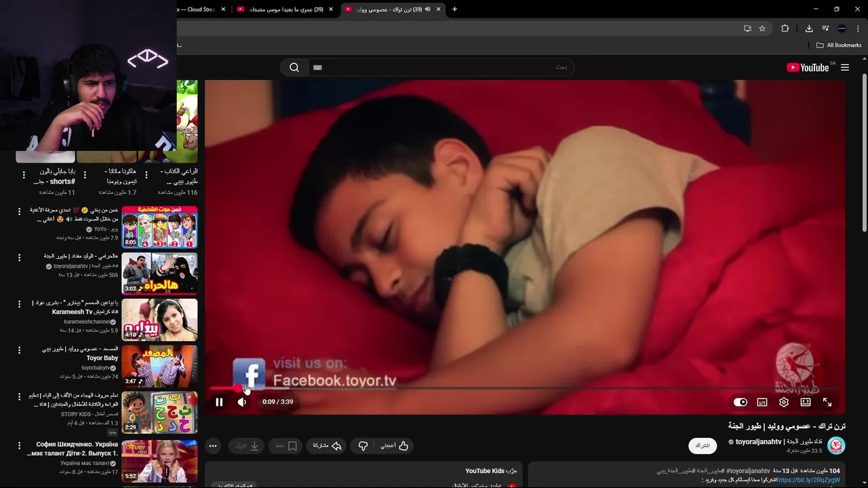Open the share dialog for the video
The image size is (868, 488).
coord(326,445)
